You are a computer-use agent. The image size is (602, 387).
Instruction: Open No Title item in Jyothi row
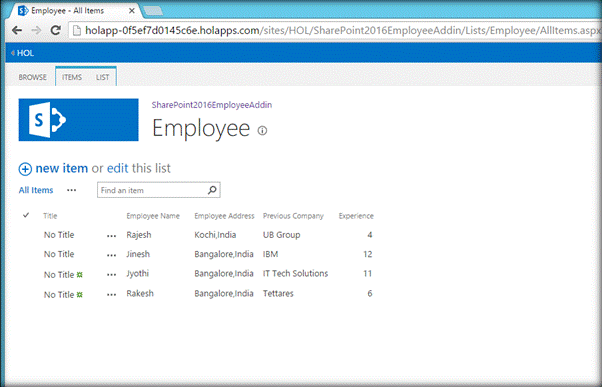coord(59,275)
